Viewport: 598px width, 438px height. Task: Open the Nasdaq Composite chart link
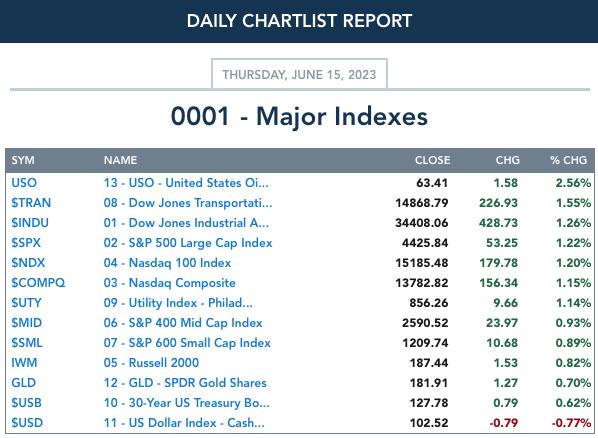(x=170, y=283)
